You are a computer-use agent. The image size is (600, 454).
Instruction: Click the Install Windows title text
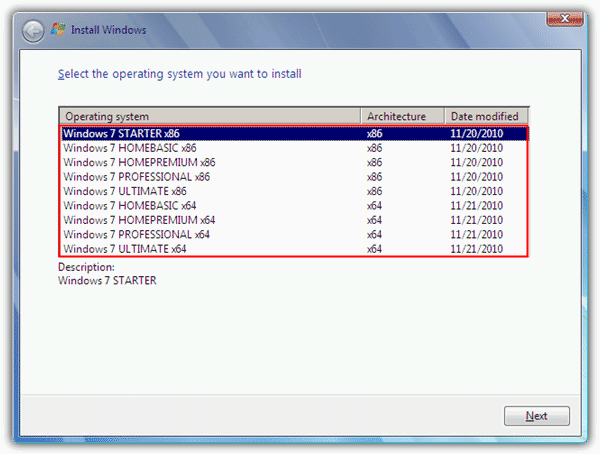[x=109, y=30]
